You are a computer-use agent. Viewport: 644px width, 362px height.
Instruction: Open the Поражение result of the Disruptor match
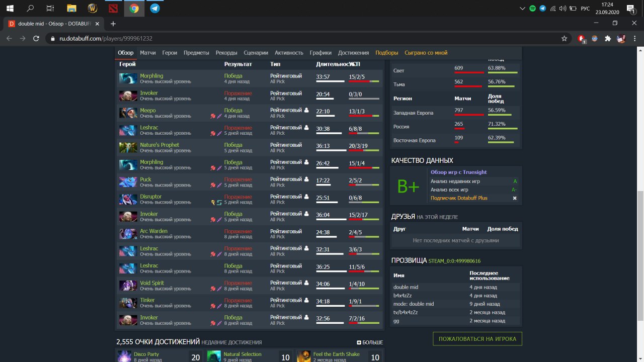point(238,197)
